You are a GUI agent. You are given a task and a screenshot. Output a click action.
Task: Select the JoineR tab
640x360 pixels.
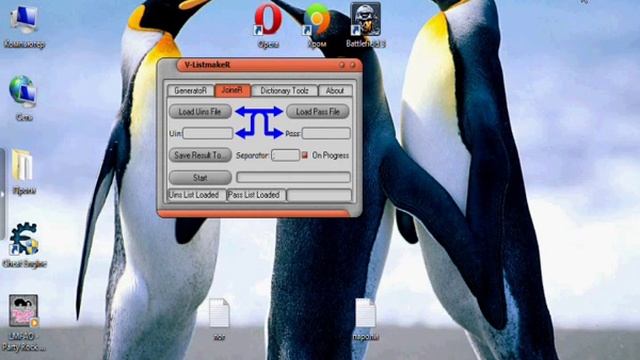point(232,90)
